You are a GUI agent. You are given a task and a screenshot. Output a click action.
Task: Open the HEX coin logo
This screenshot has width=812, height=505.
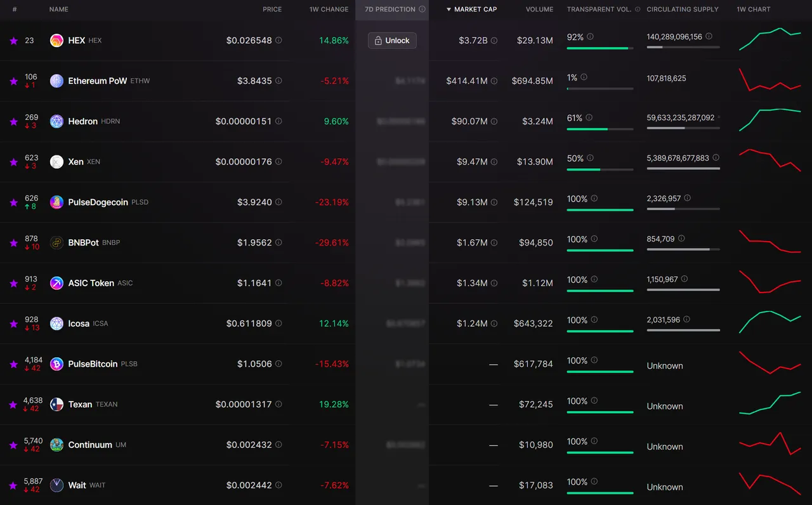pos(56,41)
